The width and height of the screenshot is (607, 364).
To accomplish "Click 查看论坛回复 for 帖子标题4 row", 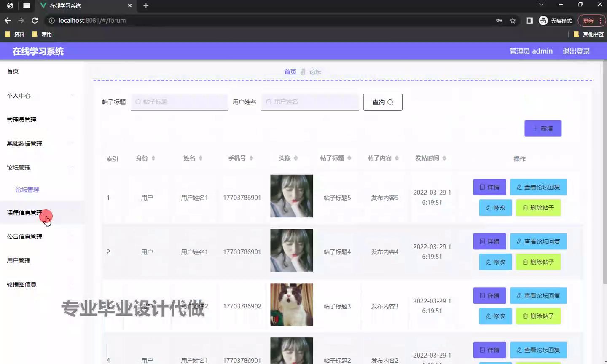I will point(538,241).
